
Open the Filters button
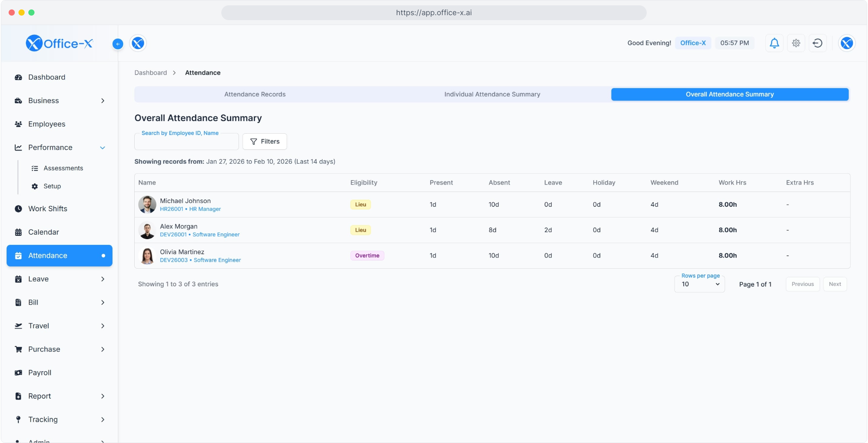[x=265, y=142]
